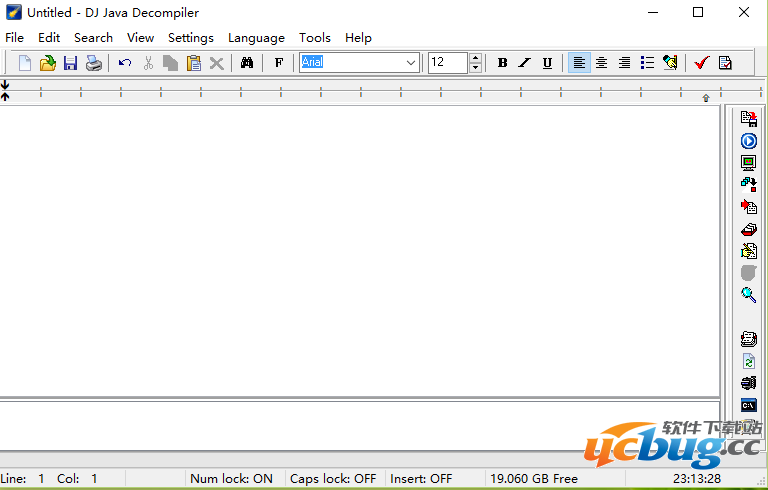Image resolution: width=768 pixels, height=490 pixels.
Task: Undo the last action with the arrow icon
Action: (x=125, y=63)
